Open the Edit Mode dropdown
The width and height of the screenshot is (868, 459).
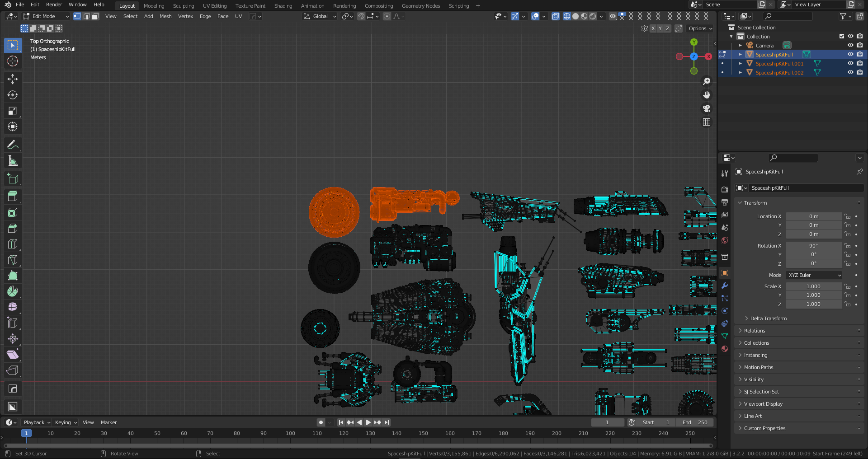point(46,16)
